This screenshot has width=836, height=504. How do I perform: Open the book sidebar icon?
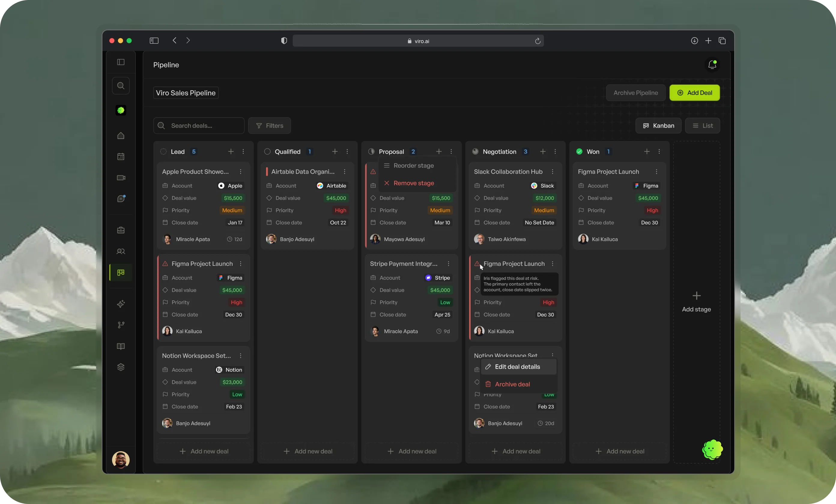click(x=121, y=346)
